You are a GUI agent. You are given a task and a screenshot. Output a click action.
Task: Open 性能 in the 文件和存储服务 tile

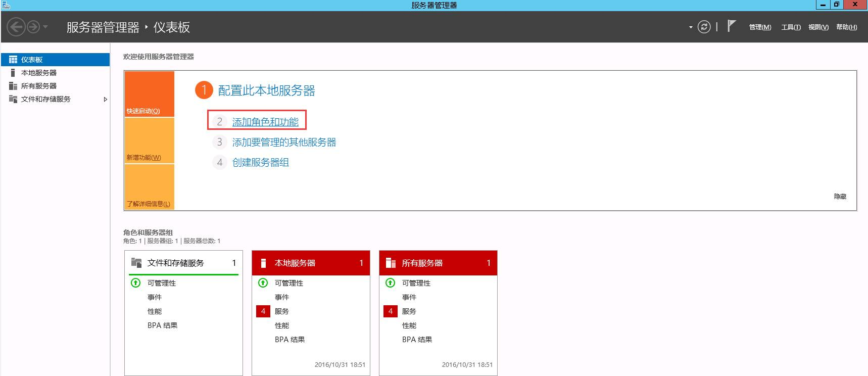(155, 311)
